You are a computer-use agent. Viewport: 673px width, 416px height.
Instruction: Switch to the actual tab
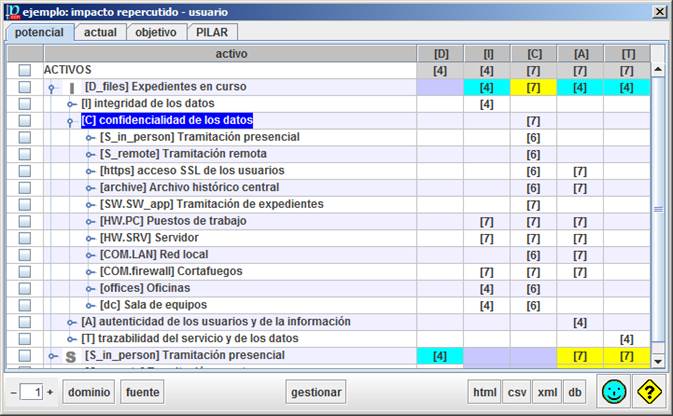tap(100, 32)
